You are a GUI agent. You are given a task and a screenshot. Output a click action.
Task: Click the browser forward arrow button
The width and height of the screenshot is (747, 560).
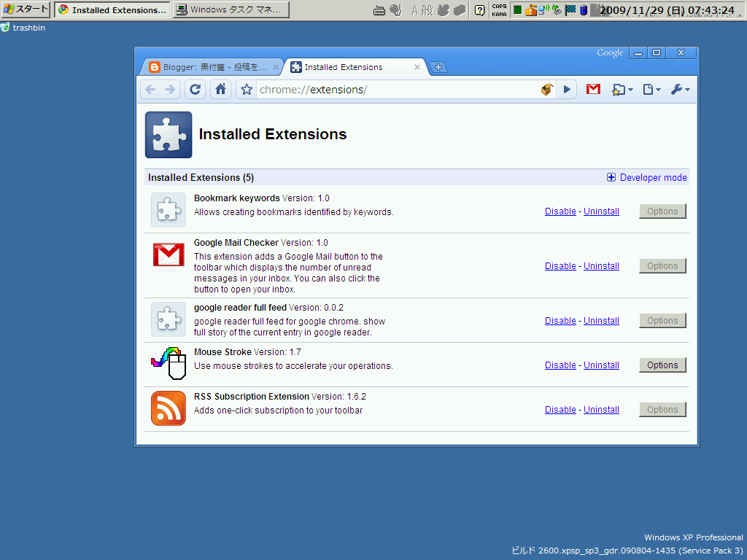click(x=170, y=90)
